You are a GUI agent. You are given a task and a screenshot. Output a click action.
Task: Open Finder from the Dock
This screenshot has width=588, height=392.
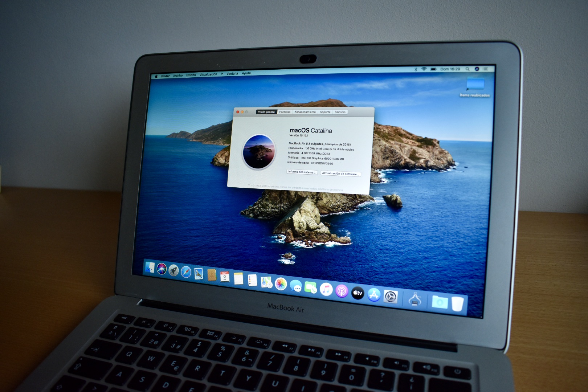[150, 268]
